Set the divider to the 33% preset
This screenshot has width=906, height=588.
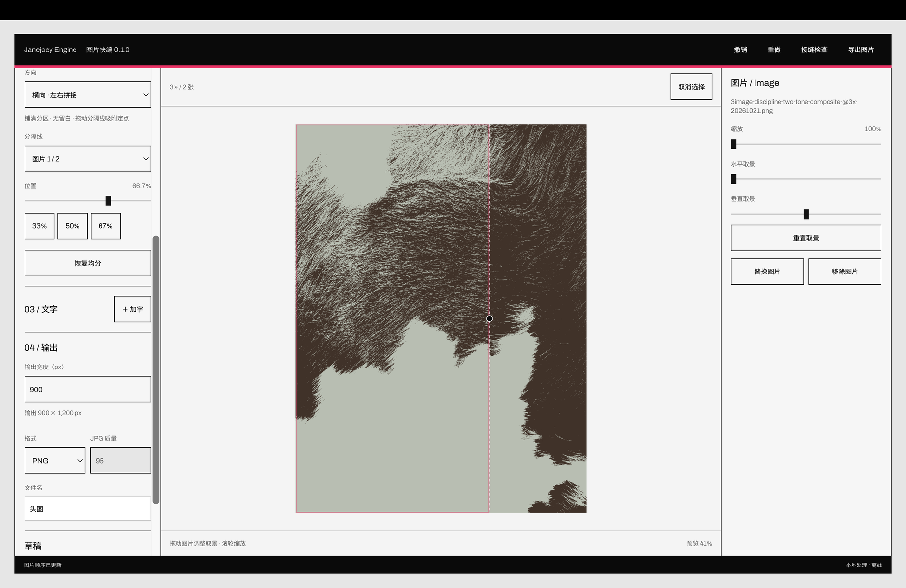tap(39, 226)
